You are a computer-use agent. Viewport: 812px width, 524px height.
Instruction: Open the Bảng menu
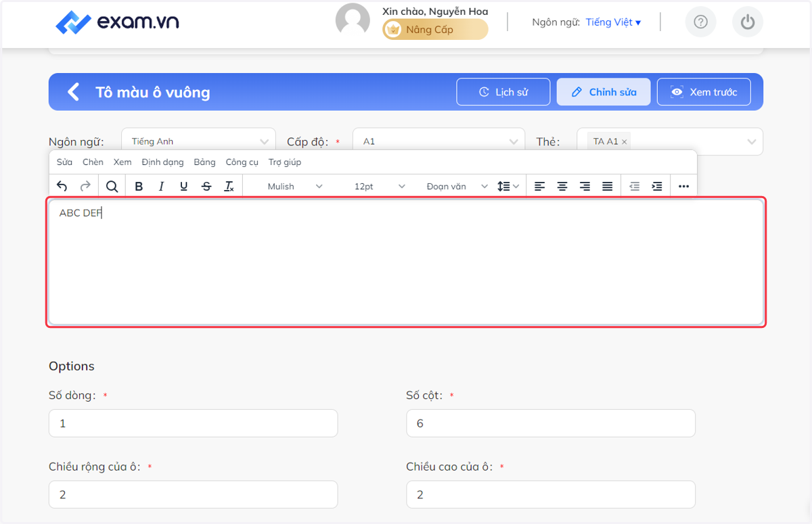[204, 162]
